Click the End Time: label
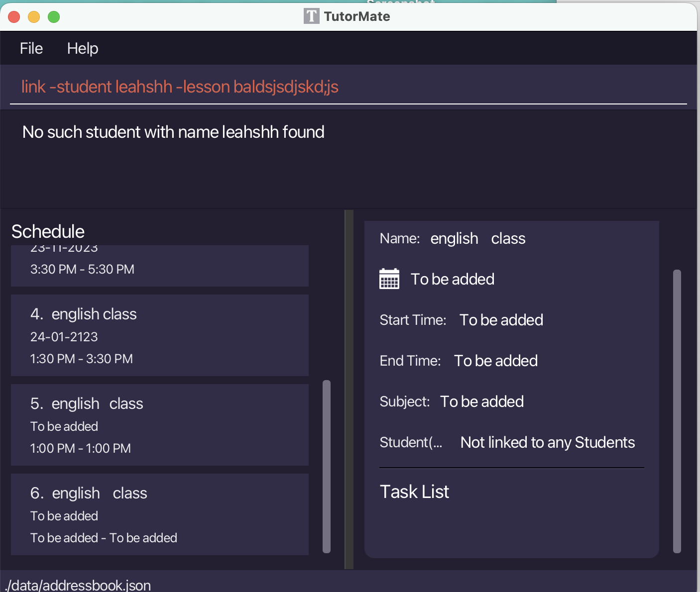The image size is (700, 592). click(410, 361)
